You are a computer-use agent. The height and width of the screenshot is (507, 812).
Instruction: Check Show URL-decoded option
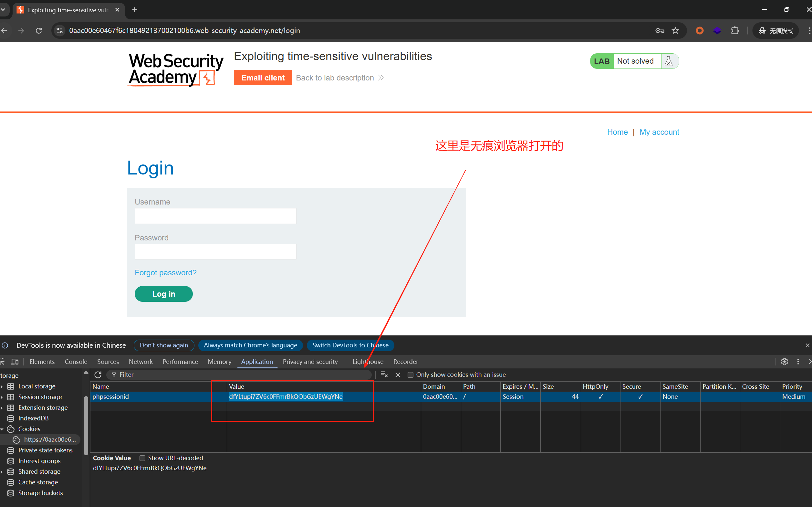click(142, 458)
